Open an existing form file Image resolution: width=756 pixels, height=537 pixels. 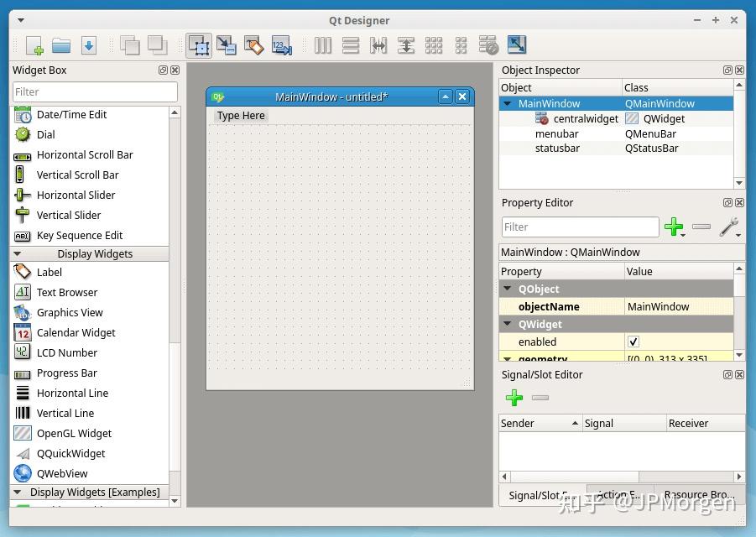60,45
